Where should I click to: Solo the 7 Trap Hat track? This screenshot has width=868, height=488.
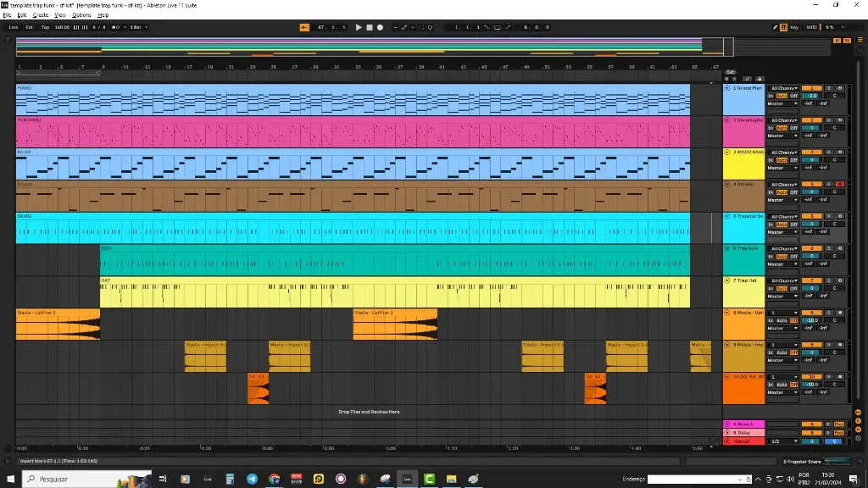click(829, 280)
